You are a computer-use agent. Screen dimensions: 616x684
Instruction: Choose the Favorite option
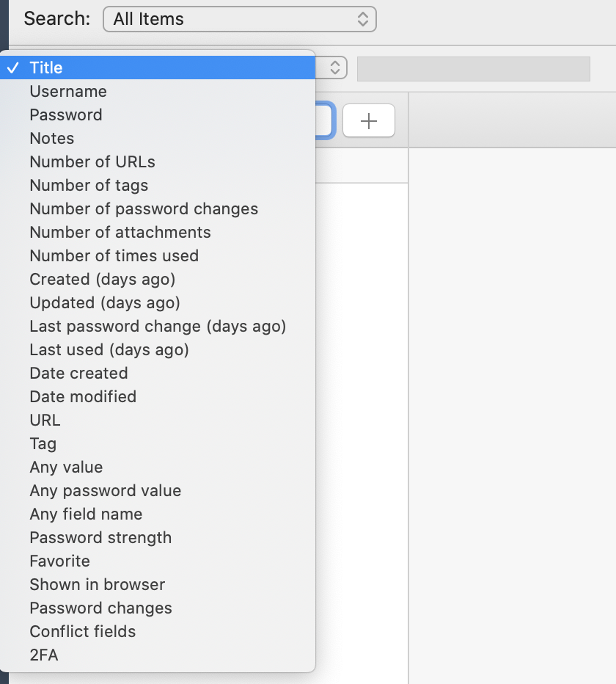point(60,561)
